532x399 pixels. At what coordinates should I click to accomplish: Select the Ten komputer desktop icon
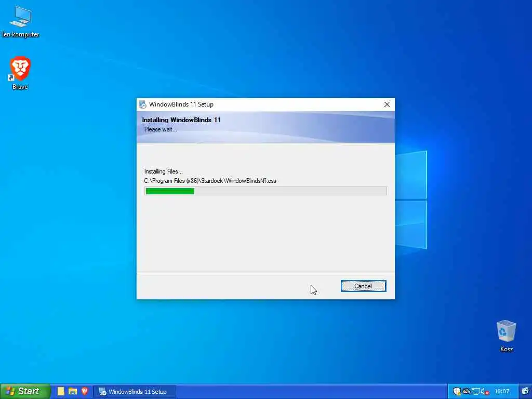pos(20,21)
